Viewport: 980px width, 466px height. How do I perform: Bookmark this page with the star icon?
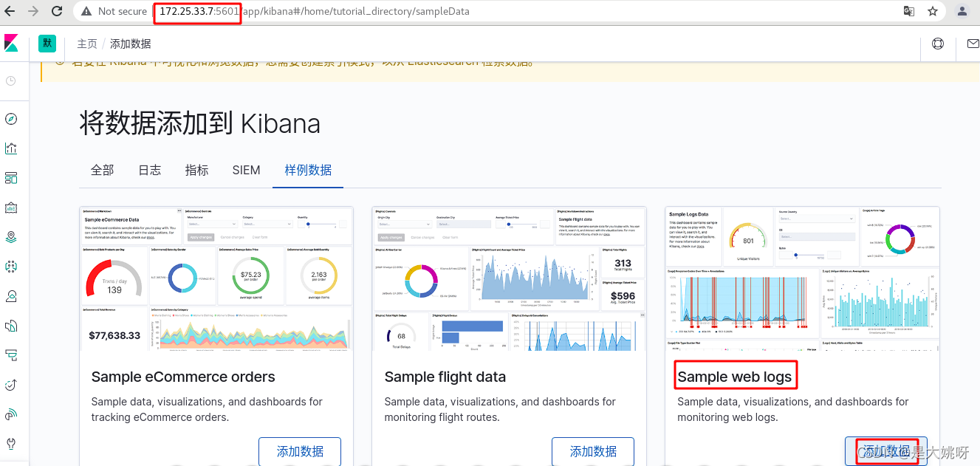933,12
